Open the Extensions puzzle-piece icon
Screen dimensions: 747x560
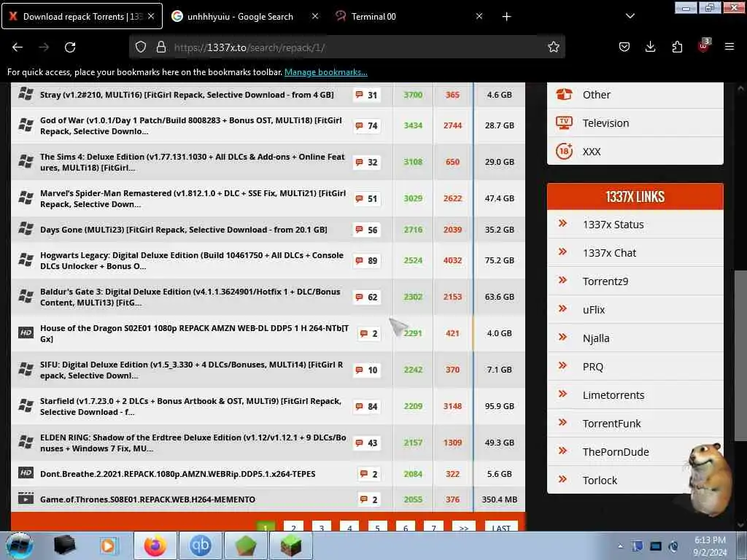pyautogui.click(x=677, y=47)
